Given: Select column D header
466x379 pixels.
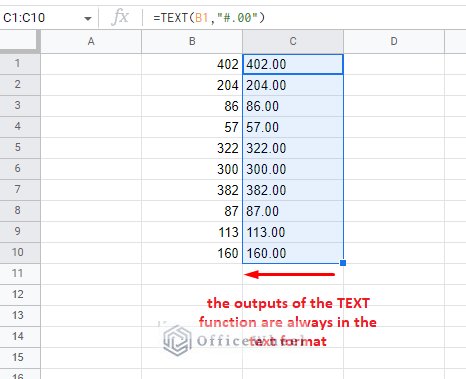Looking at the screenshot, I should click(394, 41).
